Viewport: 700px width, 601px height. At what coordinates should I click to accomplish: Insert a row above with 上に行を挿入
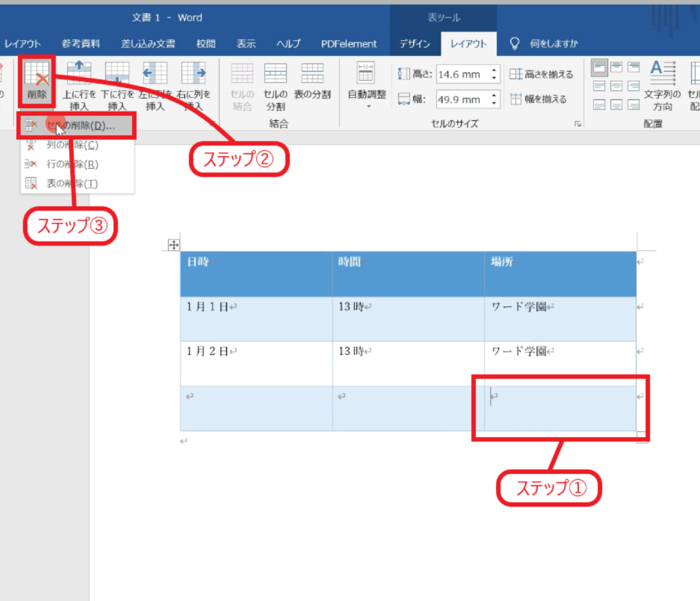click(x=79, y=85)
